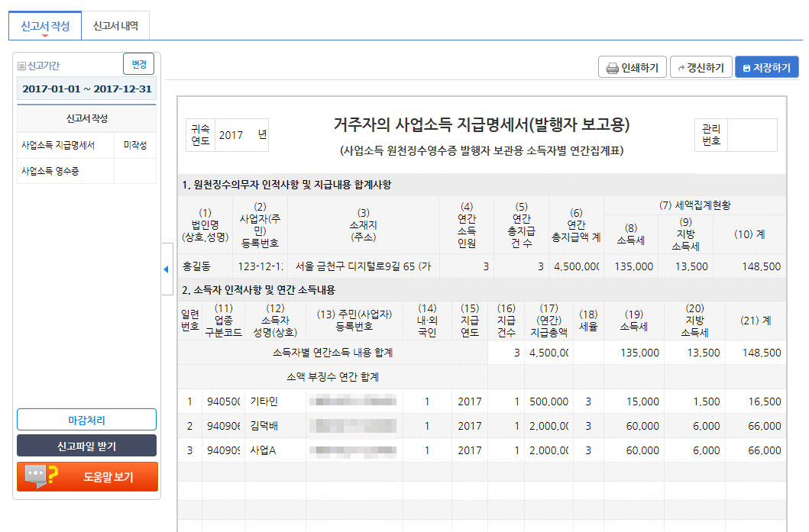Image resolution: width=809 pixels, height=532 pixels.
Task: Click the 66,000 total for 김덕배 row
Action: point(756,426)
